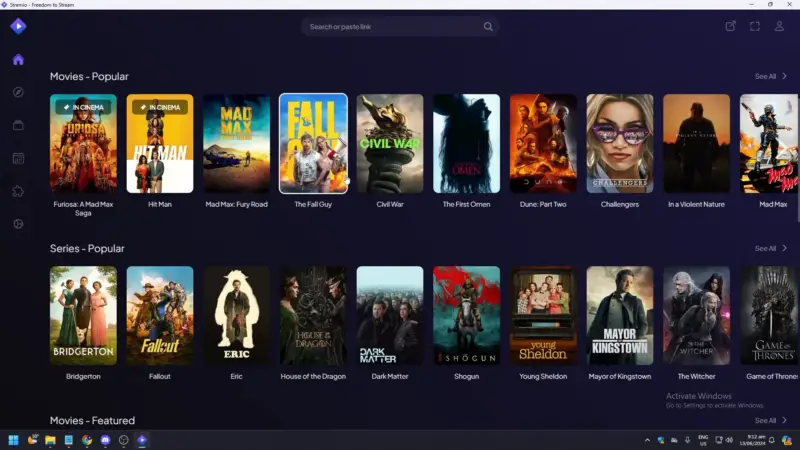Open The Fall Guy movie poster
Viewport: 800px width, 450px height.
click(313, 143)
